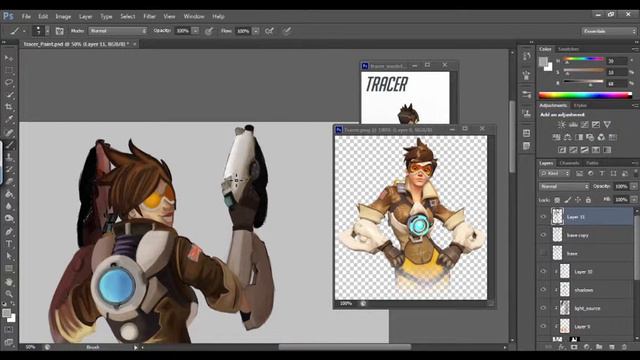Click the brush Opacity value field
The height and width of the screenshot is (360, 640).
pos(182,31)
